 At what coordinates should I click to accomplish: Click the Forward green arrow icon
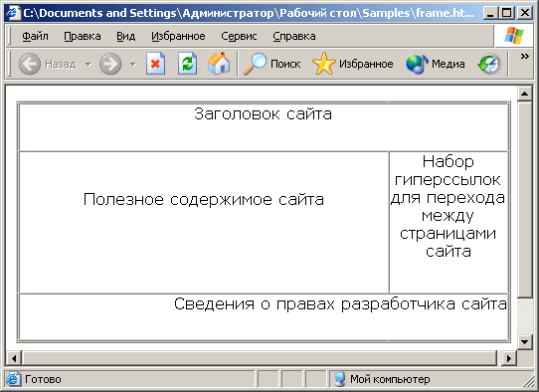point(110,64)
